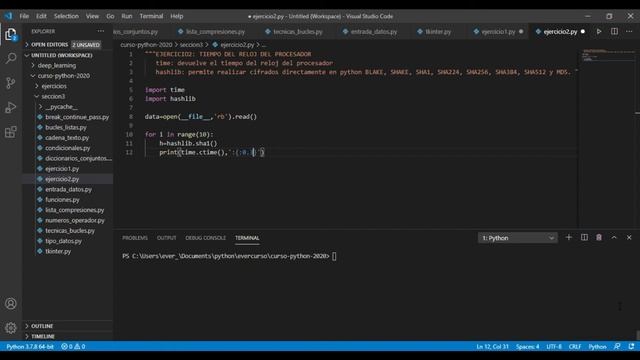Open Run and Debug view icon
Screen dimensions: 640x360
click(11, 107)
